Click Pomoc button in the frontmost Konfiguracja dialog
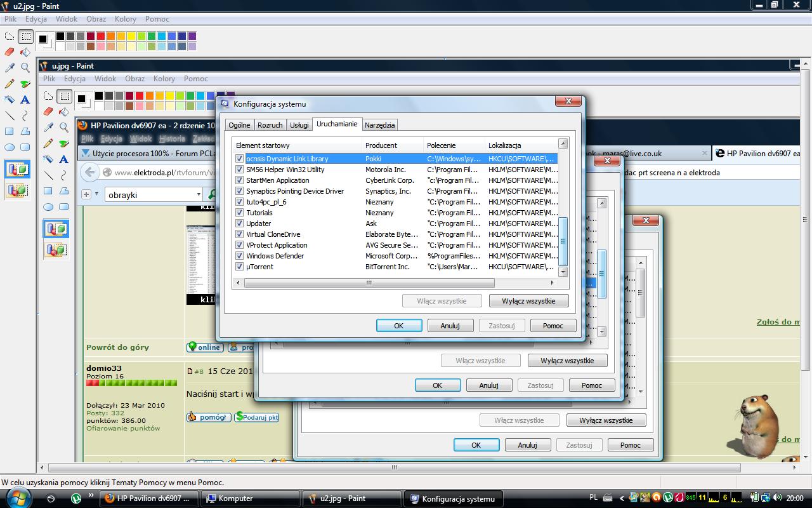Viewport: 812px width, 508px height. point(553,326)
